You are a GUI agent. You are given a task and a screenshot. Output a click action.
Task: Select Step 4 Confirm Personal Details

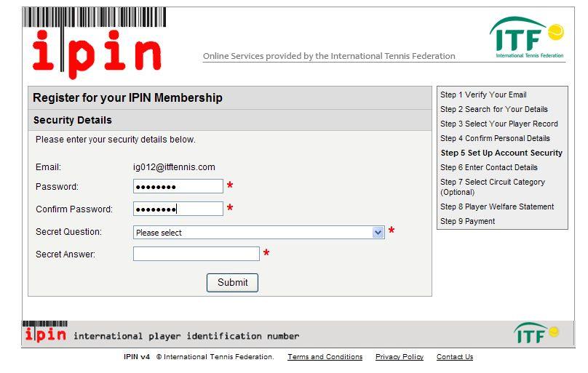(x=495, y=139)
